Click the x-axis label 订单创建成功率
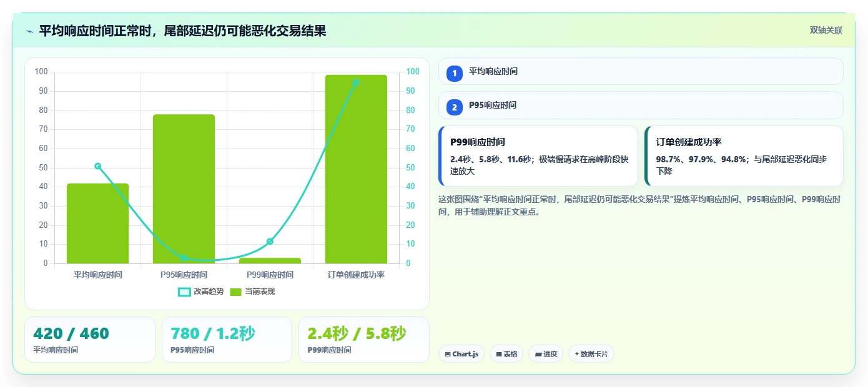The width and height of the screenshot is (868, 387). 356,275
